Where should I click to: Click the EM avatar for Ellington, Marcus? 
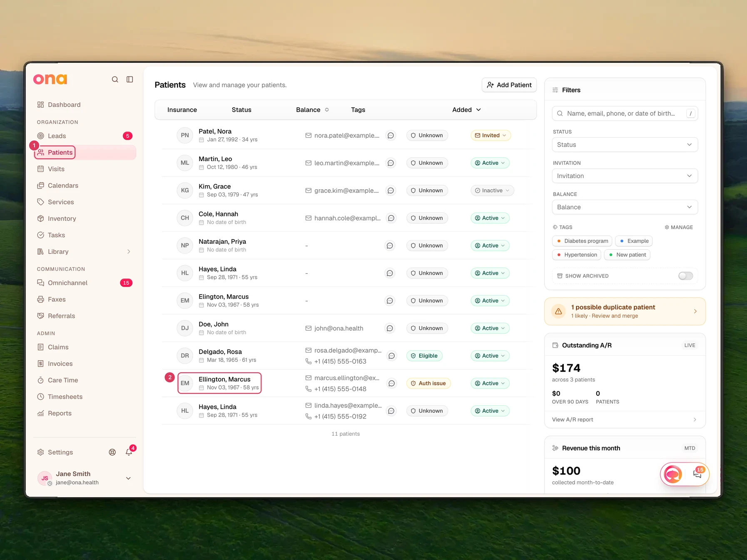point(185,383)
